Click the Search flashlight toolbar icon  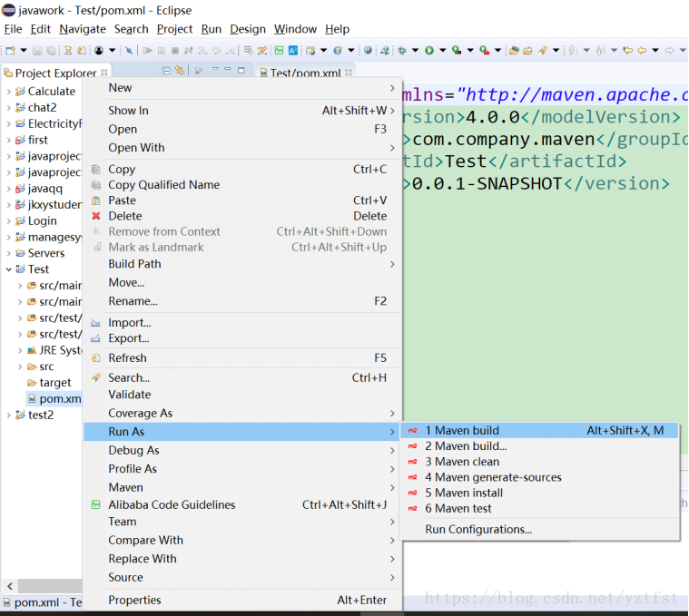(543, 51)
